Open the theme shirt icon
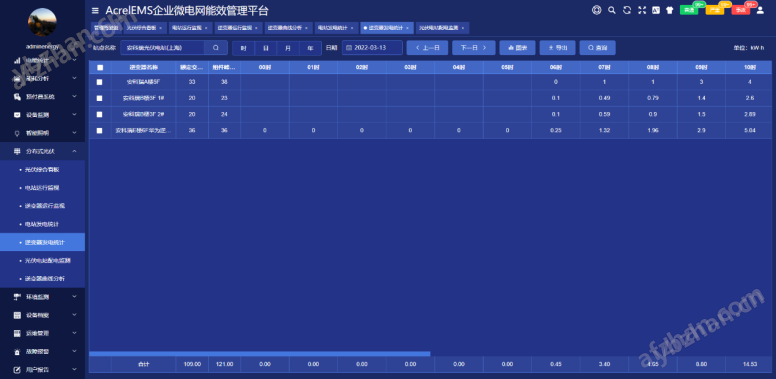776x379 pixels. click(x=670, y=10)
